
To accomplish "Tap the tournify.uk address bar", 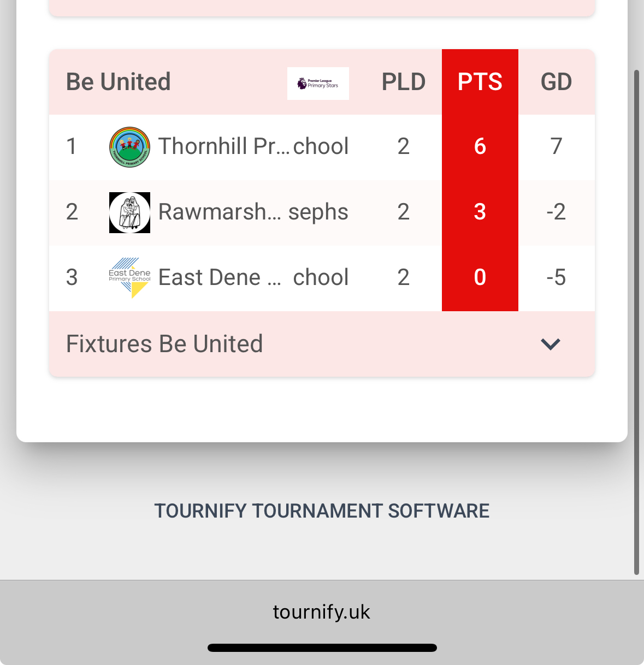I will point(322,612).
